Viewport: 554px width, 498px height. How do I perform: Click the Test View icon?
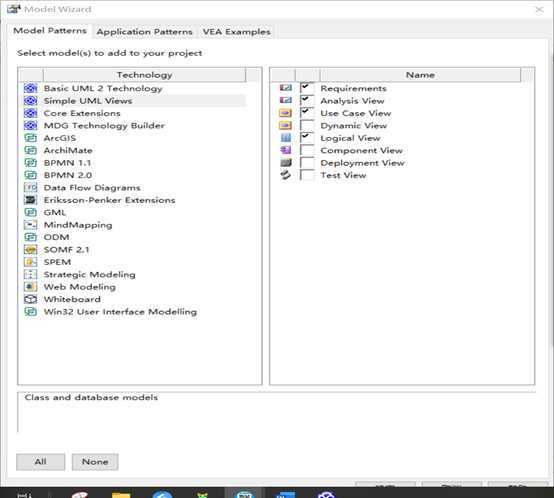coord(285,175)
